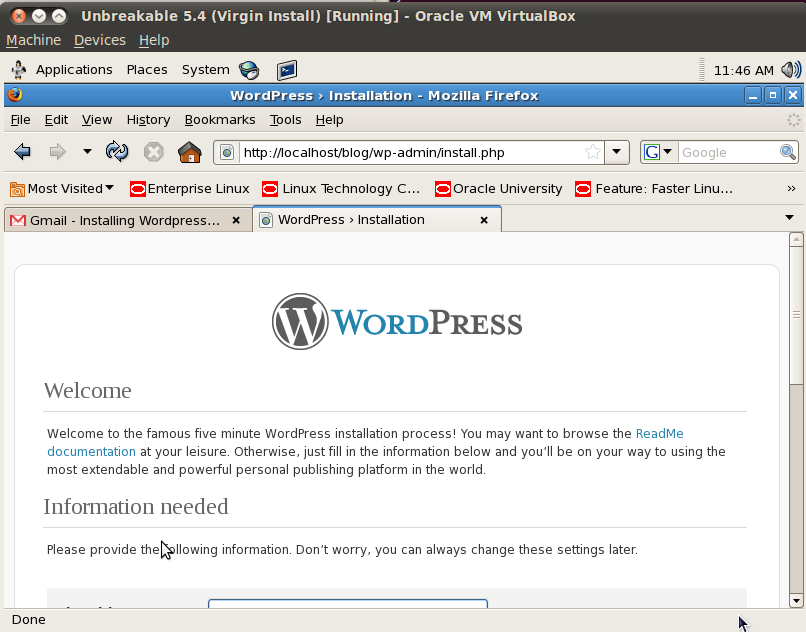Click the volume speaker icon in panel
This screenshot has width=806, height=632.
click(x=791, y=70)
